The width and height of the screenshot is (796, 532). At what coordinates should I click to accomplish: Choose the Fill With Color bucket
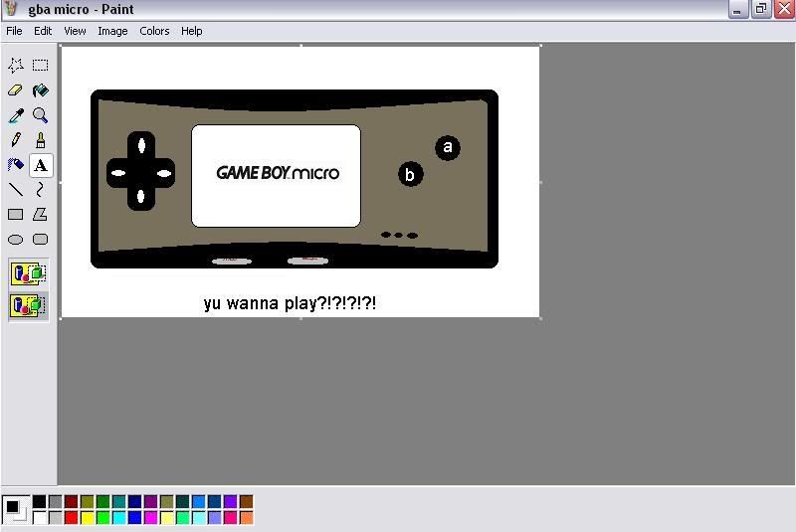(41, 90)
